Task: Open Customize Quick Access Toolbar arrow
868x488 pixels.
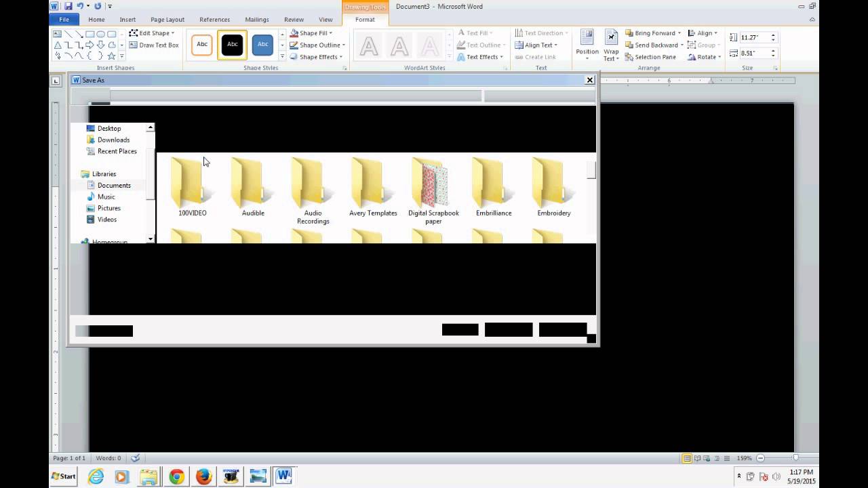Action: (x=110, y=7)
